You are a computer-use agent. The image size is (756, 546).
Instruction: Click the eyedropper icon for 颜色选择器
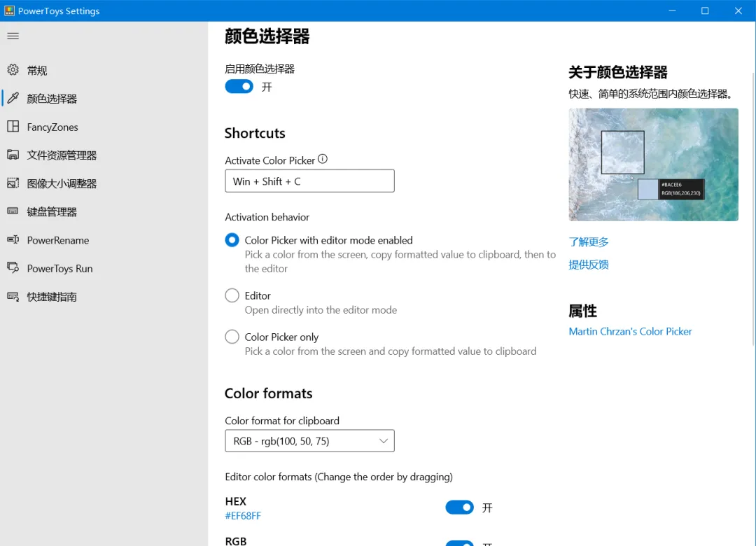pyautogui.click(x=13, y=99)
